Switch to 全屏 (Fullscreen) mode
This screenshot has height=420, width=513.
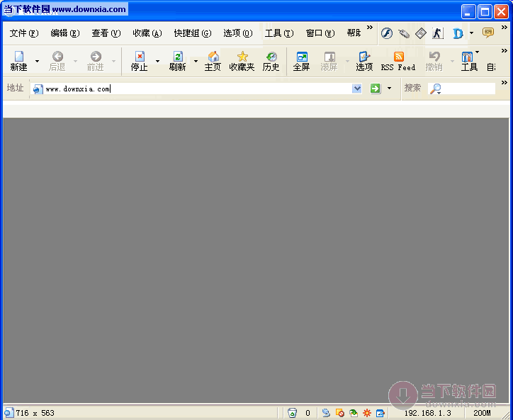point(302,61)
